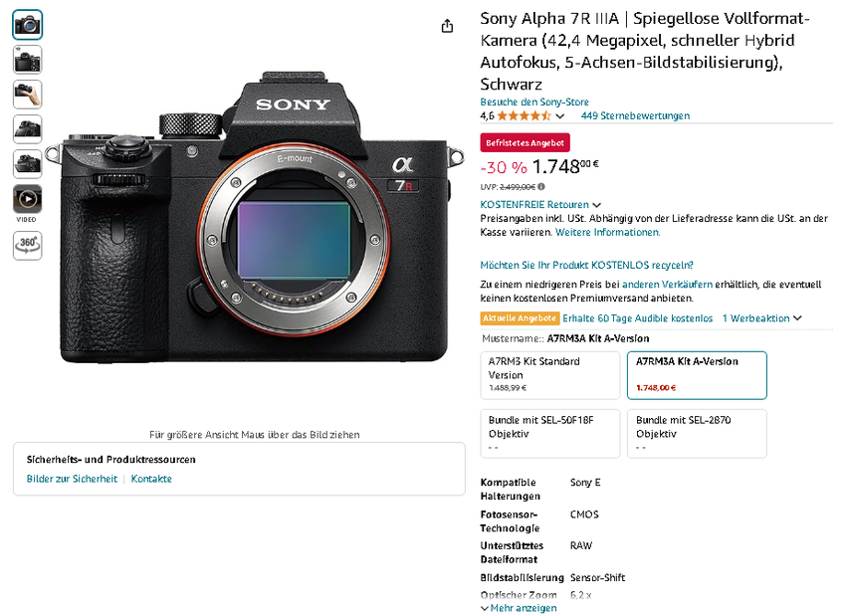Image resolution: width=846 pixels, height=616 pixels.
Task: Click the UVP price info icon
Action: 541,186
